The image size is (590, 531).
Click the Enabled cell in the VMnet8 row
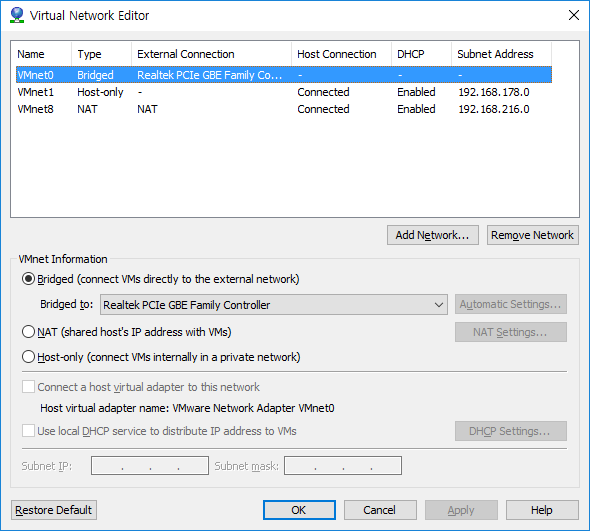416,109
